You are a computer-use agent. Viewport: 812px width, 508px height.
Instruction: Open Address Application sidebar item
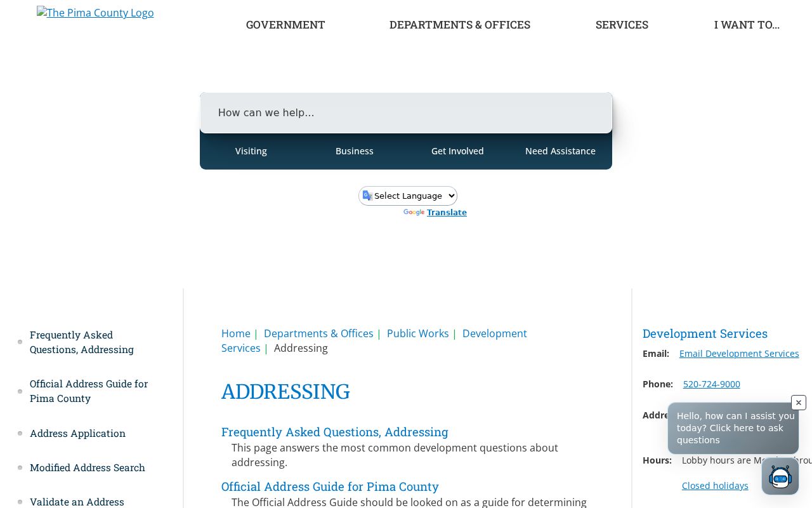pyautogui.click(x=77, y=433)
